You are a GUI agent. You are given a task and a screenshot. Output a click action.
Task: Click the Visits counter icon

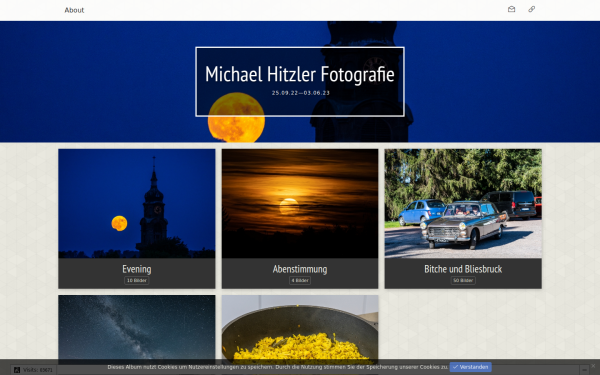16,370
